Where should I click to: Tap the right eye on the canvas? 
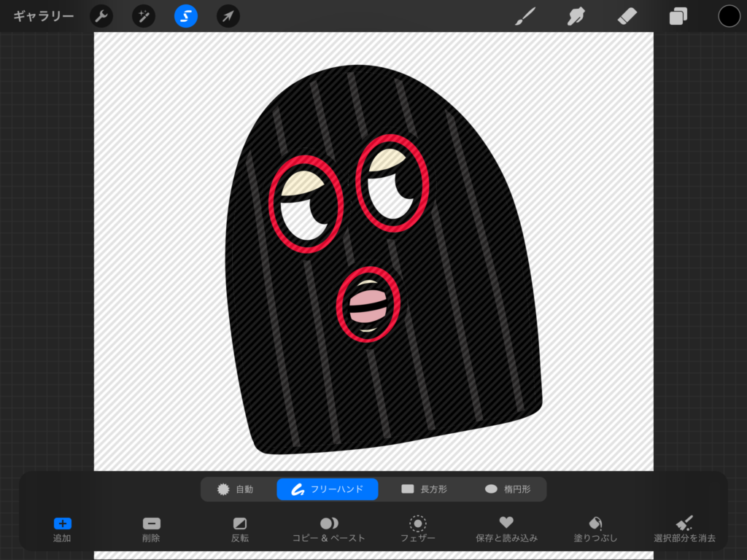coord(392,183)
